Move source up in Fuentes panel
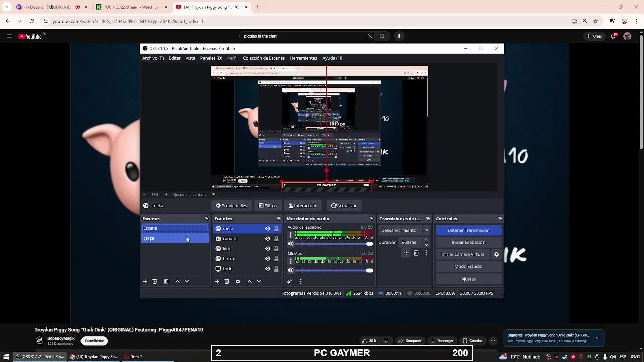This screenshot has height=362, width=644. coord(249,282)
